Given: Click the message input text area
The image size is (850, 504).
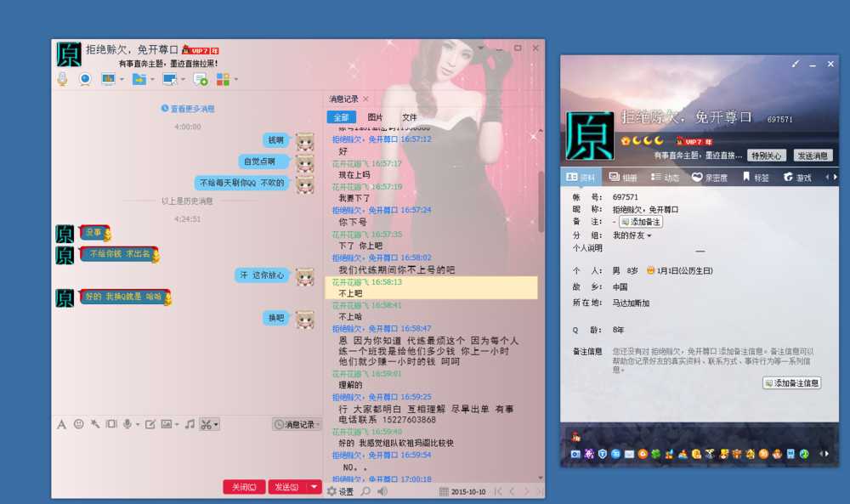Looking at the screenshot, I should coord(187,454).
